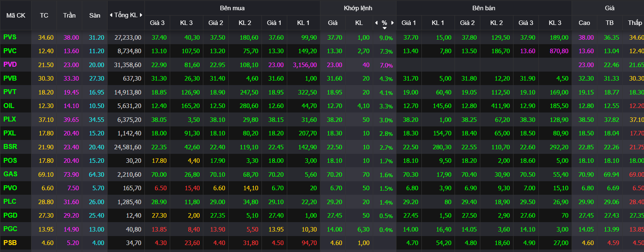Select the 0.5% change value for PGD

pyautogui.click(x=386, y=216)
